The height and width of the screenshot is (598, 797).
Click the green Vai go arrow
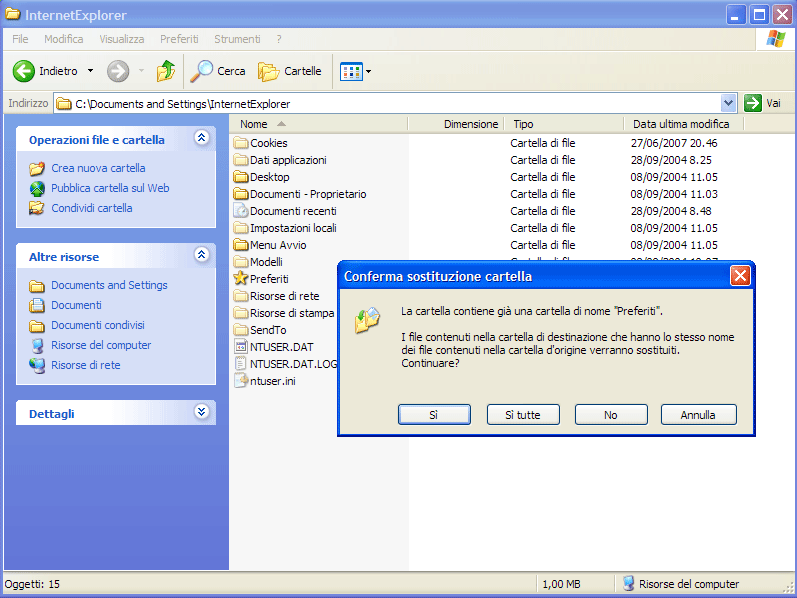752,103
